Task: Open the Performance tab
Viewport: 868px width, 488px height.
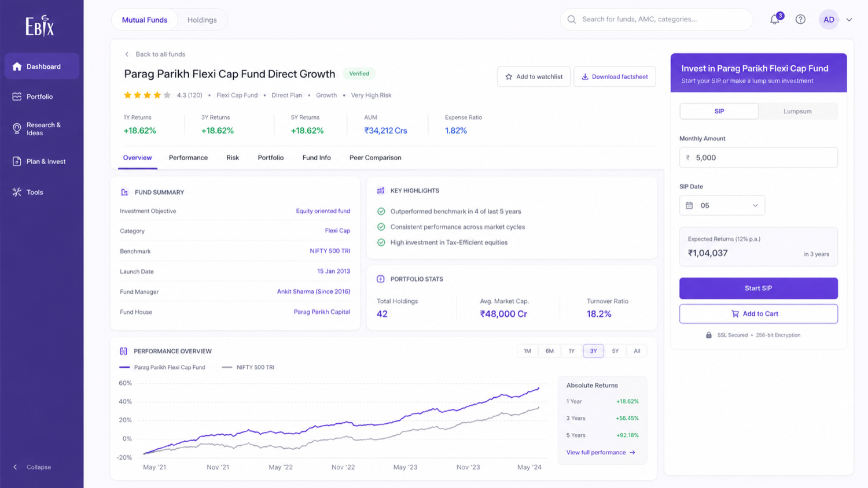Action: click(188, 158)
